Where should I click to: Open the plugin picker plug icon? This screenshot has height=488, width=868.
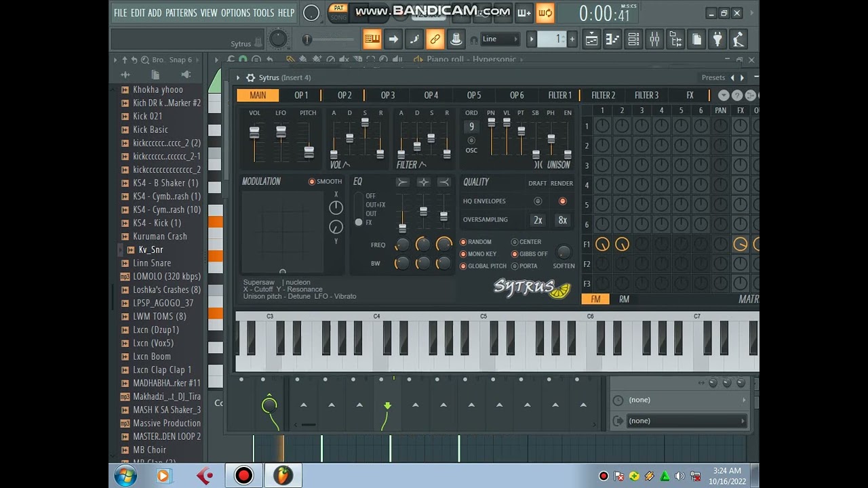coord(717,39)
